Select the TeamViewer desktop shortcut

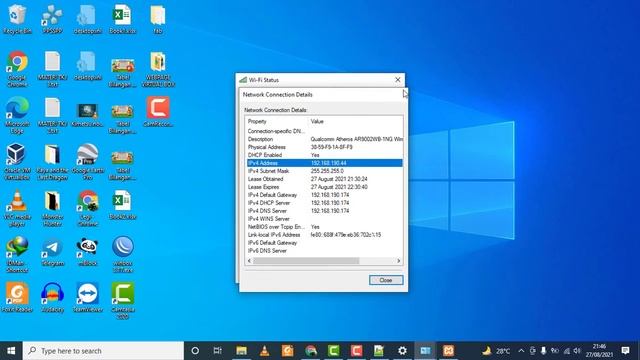[x=87, y=298]
